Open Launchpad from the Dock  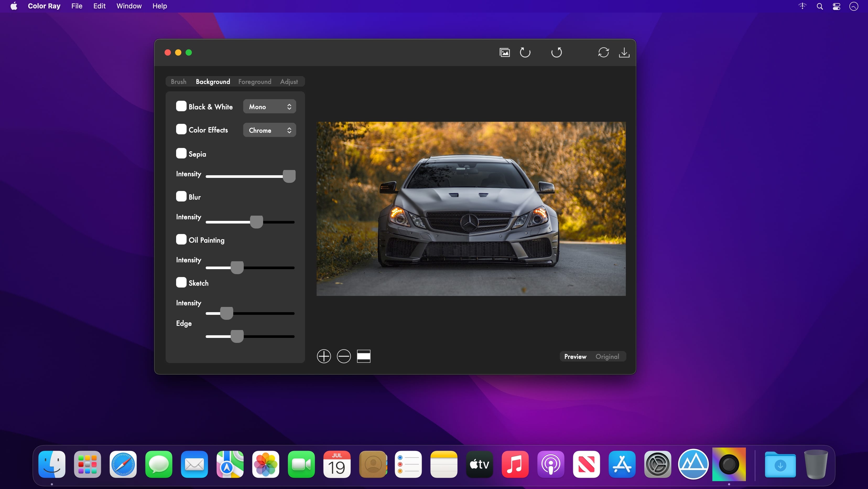pyautogui.click(x=88, y=464)
